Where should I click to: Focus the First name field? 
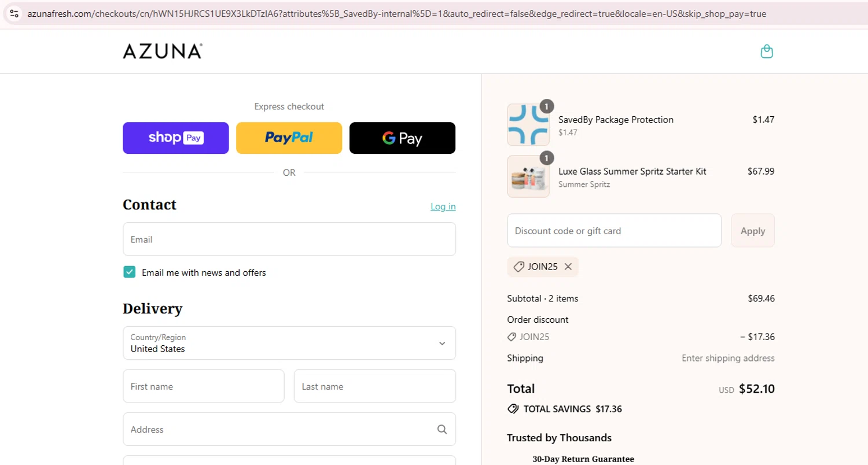(204, 386)
